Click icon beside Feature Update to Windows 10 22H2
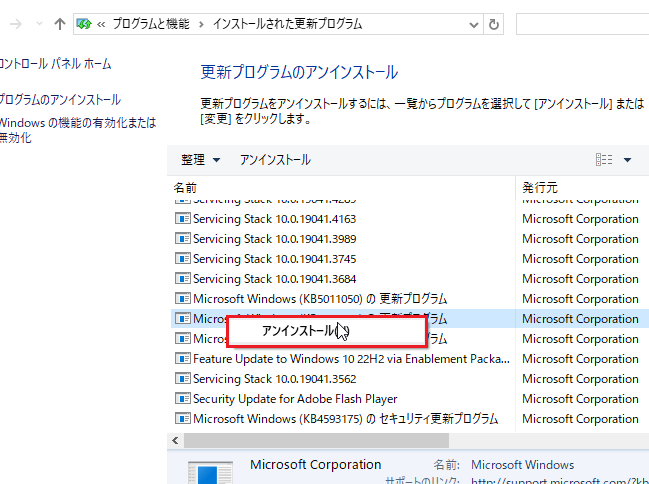Viewport: 649px width, 484px height. 182,359
